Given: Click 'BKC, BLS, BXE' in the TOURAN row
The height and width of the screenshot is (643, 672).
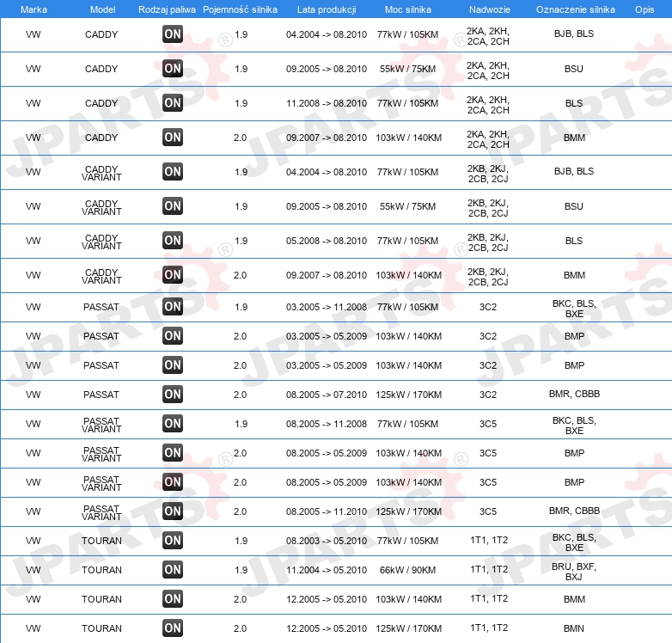Looking at the screenshot, I should click(x=574, y=542).
